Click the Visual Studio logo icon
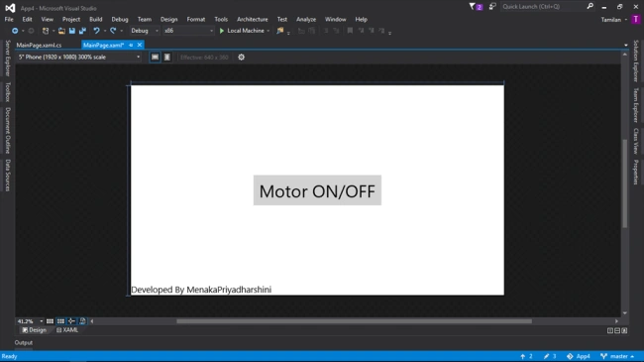 10,8
